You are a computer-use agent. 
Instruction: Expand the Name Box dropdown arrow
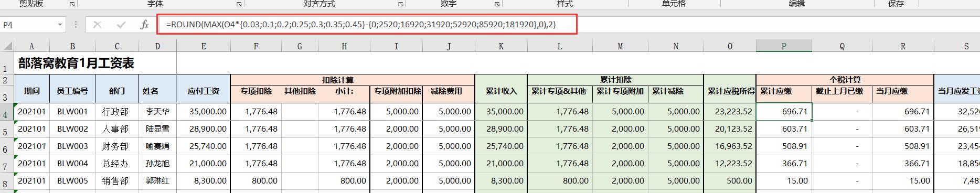click(x=60, y=25)
